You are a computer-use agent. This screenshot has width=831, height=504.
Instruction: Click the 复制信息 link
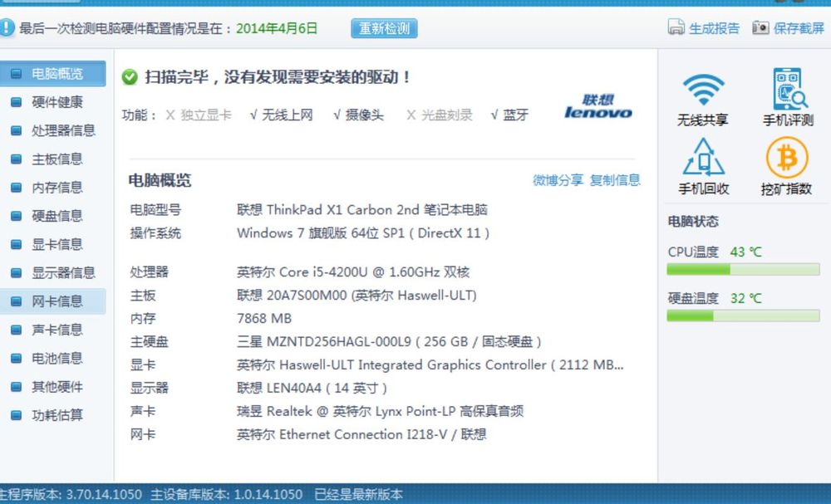(615, 180)
